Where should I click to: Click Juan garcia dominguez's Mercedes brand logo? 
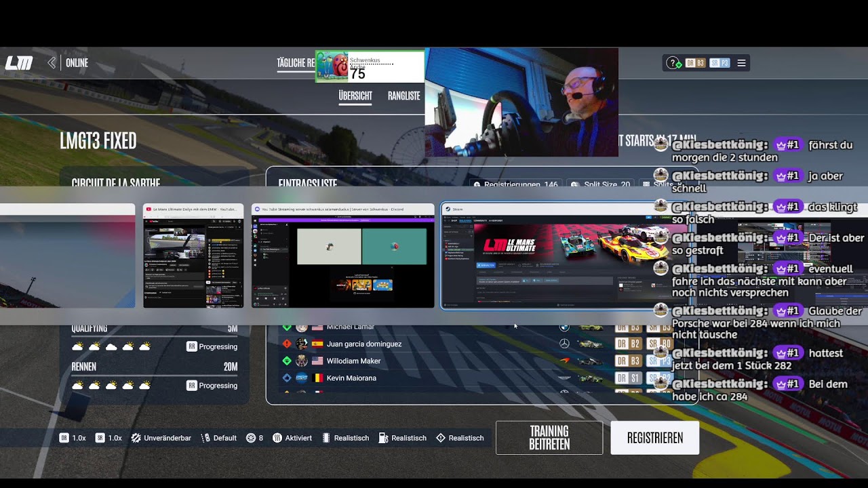click(564, 344)
